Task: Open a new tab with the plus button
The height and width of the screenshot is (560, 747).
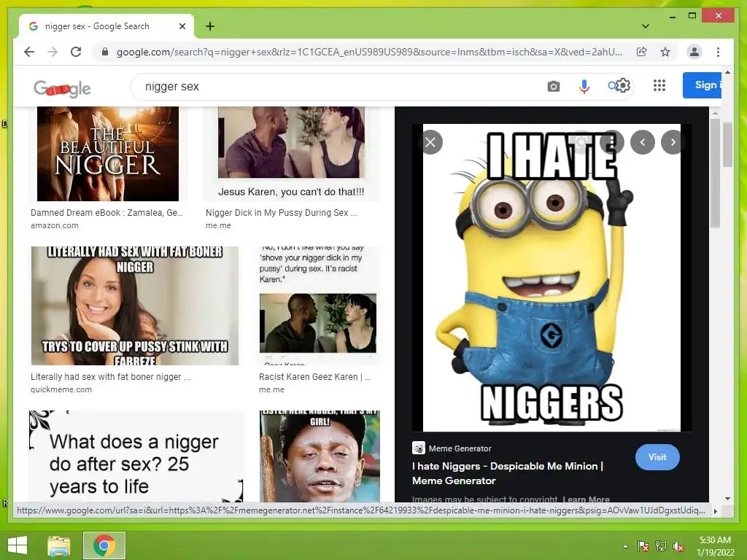Action: [210, 26]
